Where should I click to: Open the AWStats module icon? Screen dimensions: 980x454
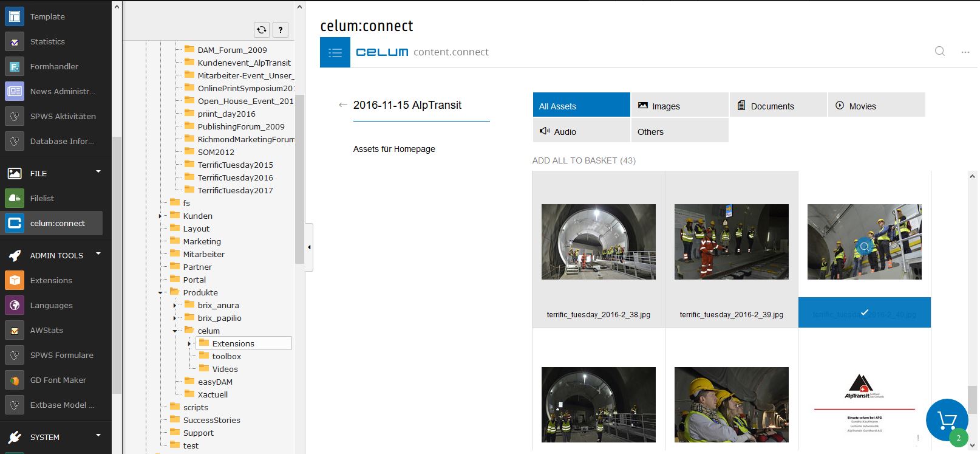click(x=15, y=330)
